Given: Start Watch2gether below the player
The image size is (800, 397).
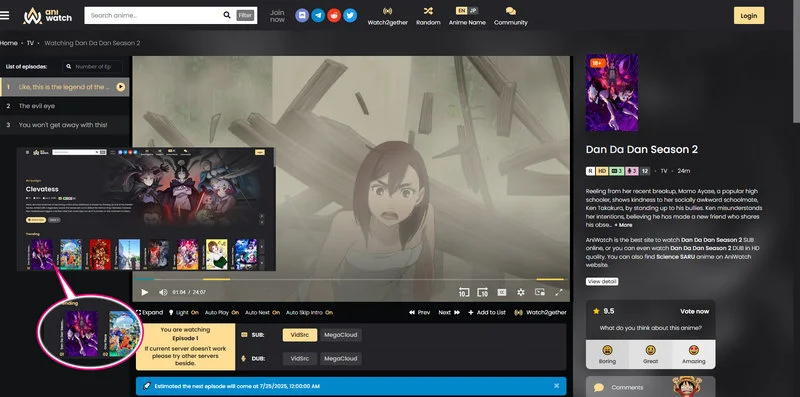Looking at the screenshot, I should tap(540, 312).
